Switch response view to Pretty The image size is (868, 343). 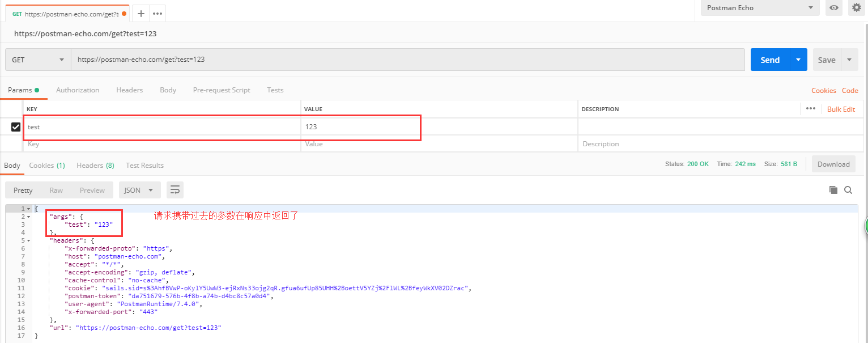(23, 190)
